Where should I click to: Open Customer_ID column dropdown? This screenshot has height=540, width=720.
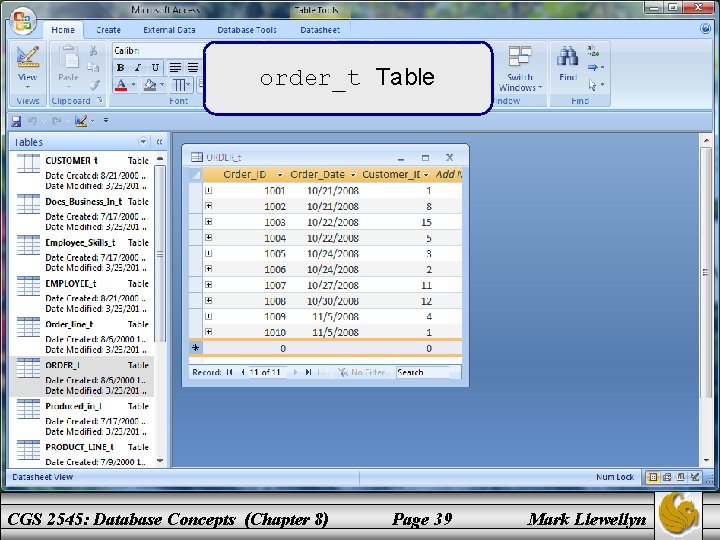[x=426, y=174]
